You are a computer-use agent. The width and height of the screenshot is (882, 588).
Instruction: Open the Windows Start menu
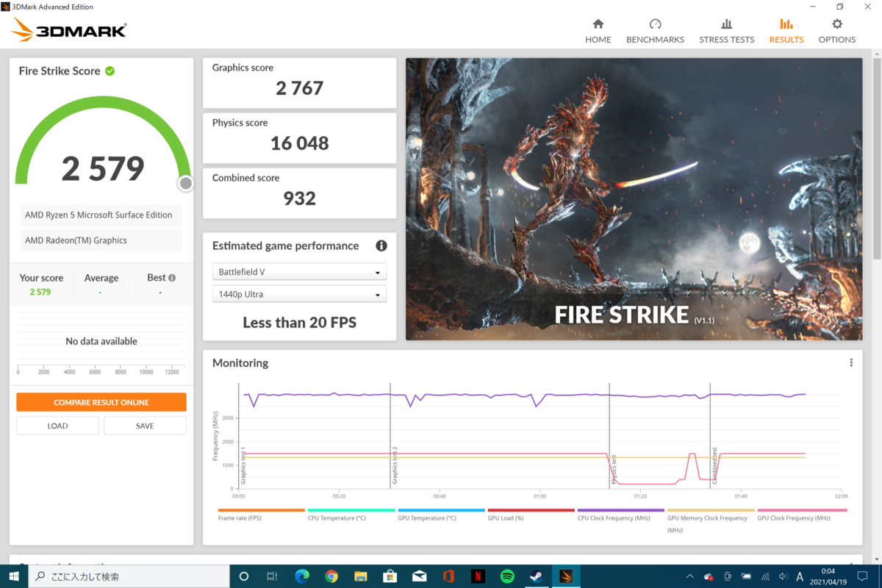click(x=14, y=576)
